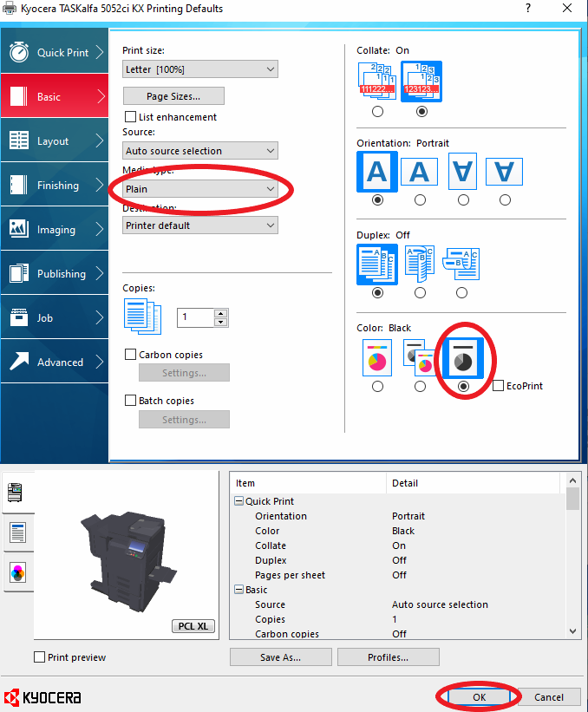Click the Detail column header
Image resolution: width=588 pixels, height=712 pixels.
click(x=474, y=483)
